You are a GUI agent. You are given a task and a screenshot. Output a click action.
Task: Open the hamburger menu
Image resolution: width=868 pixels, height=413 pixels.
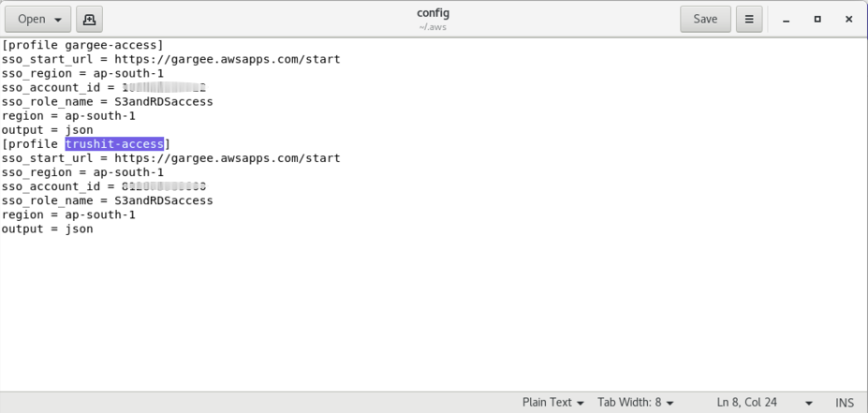coord(749,19)
